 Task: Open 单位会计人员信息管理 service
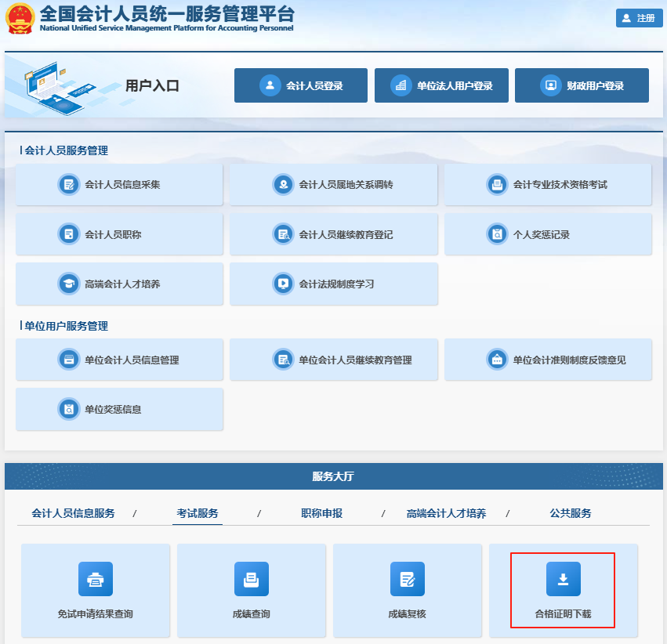[119, 359]
